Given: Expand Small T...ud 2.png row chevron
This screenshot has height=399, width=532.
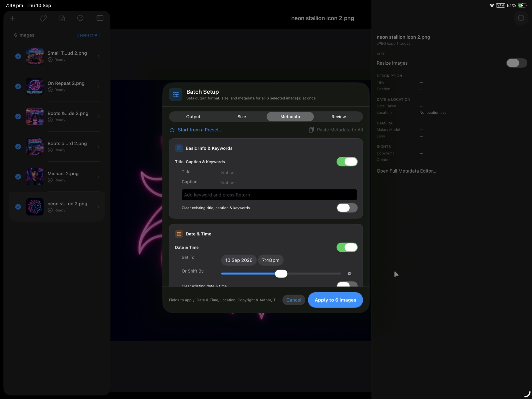Looking at the screenshot, I should (98, 56).
